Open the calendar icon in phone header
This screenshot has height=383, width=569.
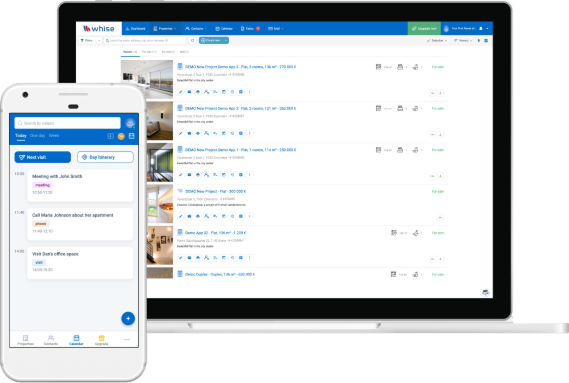(132, 136)
